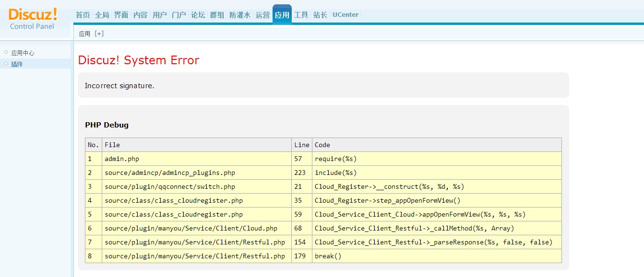Click the 应用 breadcrumb text
The height and width of the screenshot is (277, 644).
pyautogui.click(x=84, y=34)
